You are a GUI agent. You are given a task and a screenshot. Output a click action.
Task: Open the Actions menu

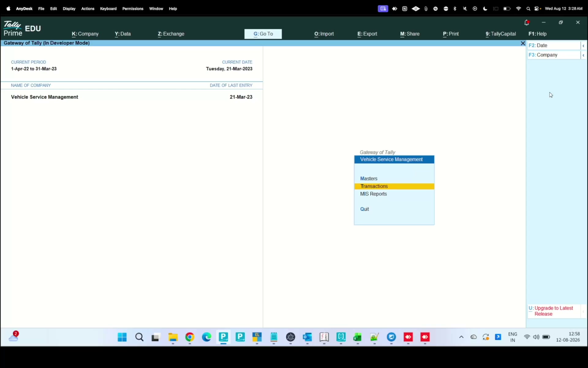pos(88,9)
